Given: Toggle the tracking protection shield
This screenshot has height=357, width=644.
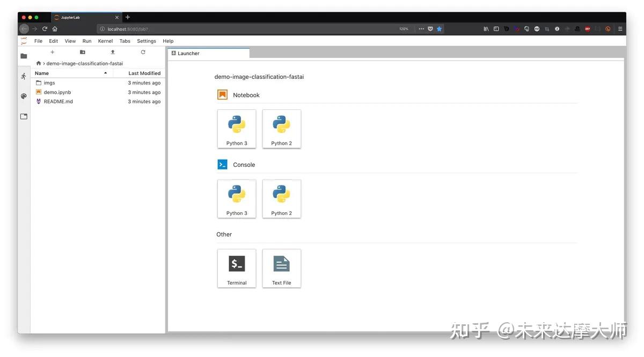Looking at the screenshot, I should [x=429, y=28].
